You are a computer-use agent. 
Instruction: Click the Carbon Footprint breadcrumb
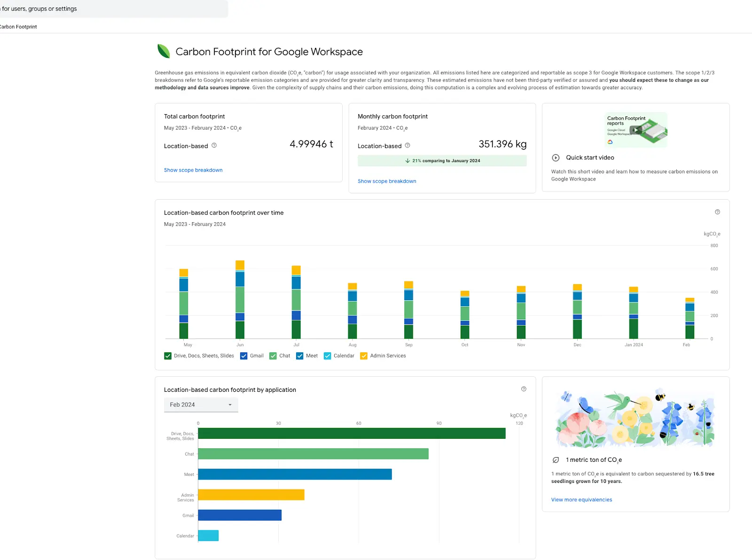pyautogui.click(x=18, y=27)
